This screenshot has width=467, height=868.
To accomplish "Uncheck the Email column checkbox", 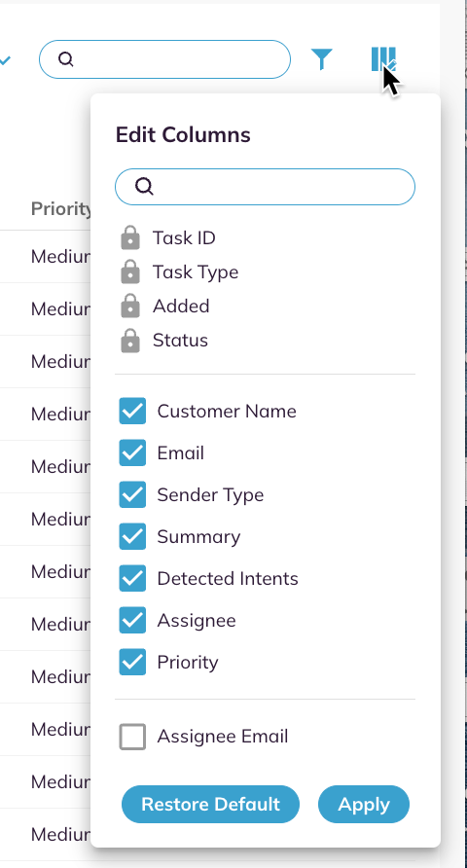I will point(132,452).
